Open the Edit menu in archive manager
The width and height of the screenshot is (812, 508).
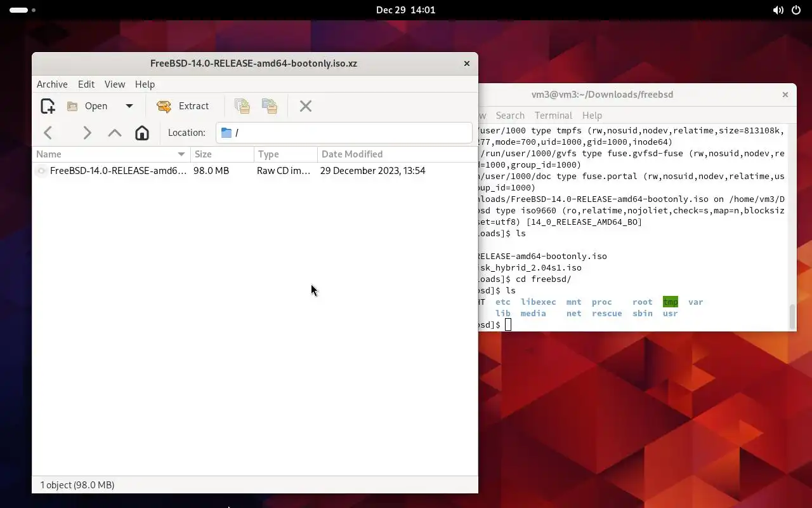click(86, 84)
